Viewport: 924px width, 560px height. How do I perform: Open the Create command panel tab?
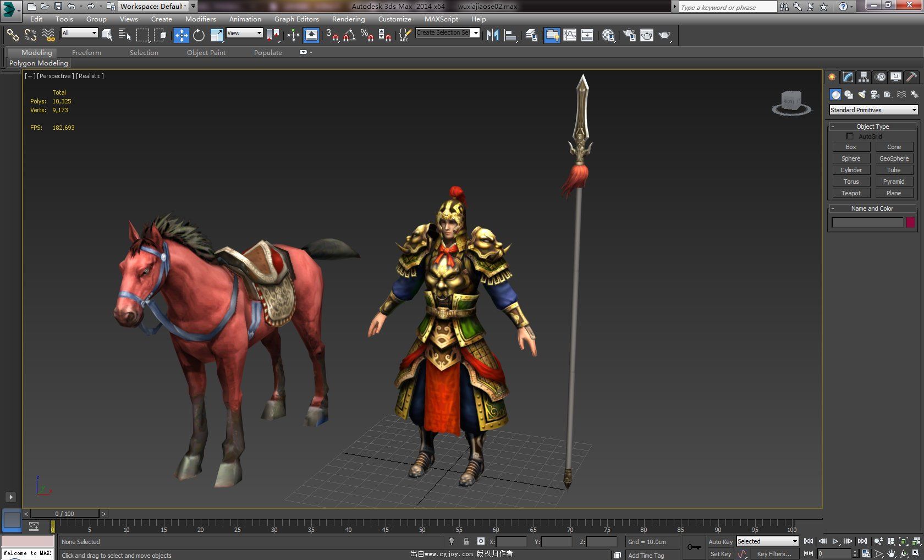(832, 77)
